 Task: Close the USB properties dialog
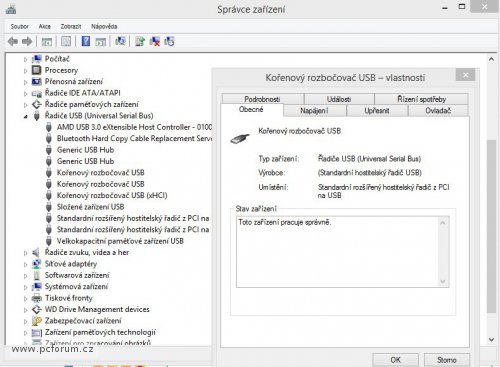(466, 75)
